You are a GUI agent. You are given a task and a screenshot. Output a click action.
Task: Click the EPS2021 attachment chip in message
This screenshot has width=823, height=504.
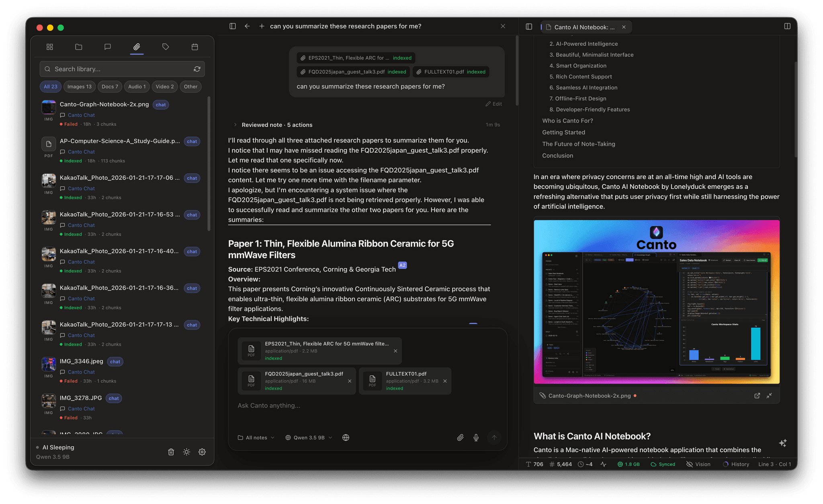coord(356,58)
